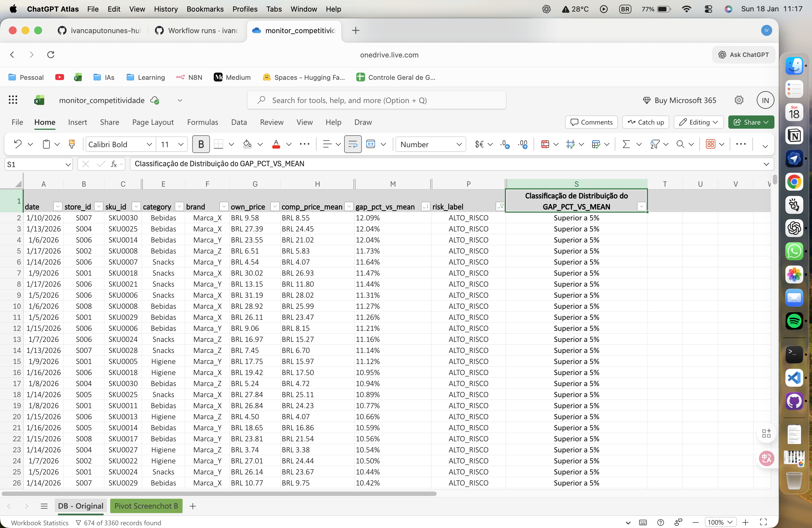Viewport: 812px width, 528px height.
Task: Select the Format Painter brush
Action: pyautogui.click(x=72, y=144)
